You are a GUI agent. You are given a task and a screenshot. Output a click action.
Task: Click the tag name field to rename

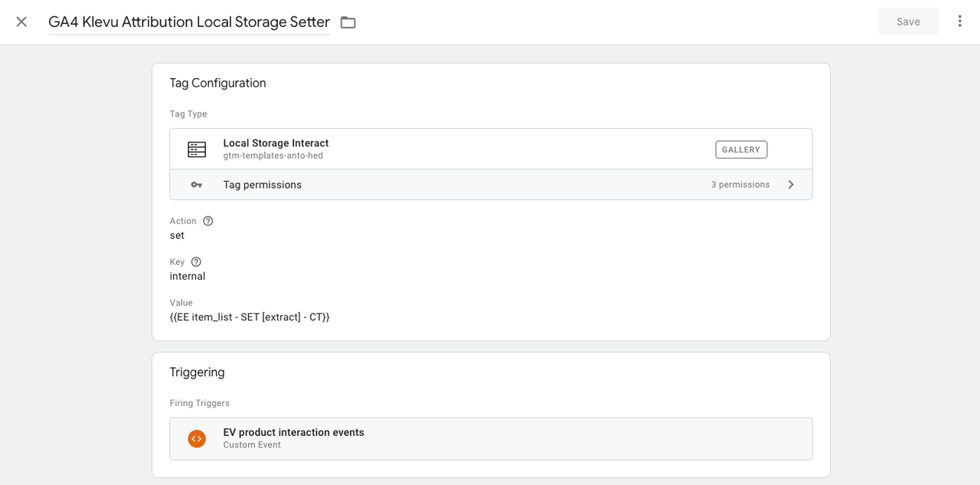click(188, 22)
